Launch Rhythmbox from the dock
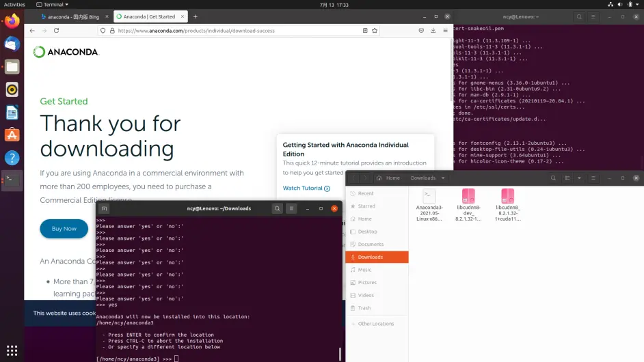This screenshot has width=644, height=362. click(x=12, y=89)
